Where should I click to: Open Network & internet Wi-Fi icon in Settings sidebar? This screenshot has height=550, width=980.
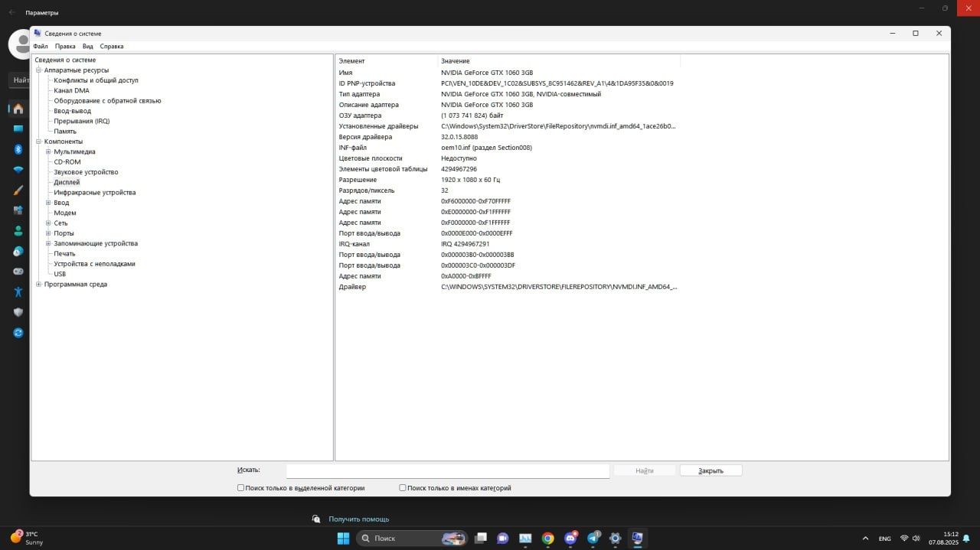point(18,170)
